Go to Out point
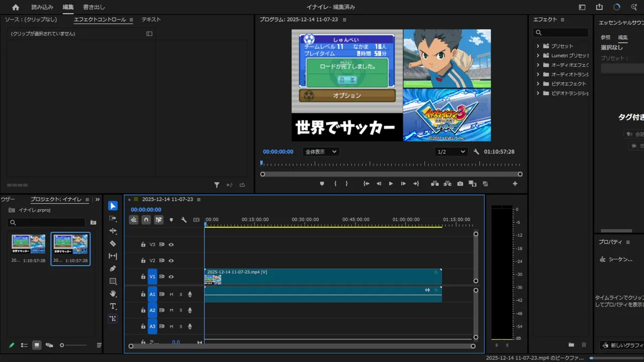The height and width of the screenshot is (362, 644). (x=416, y=184)
